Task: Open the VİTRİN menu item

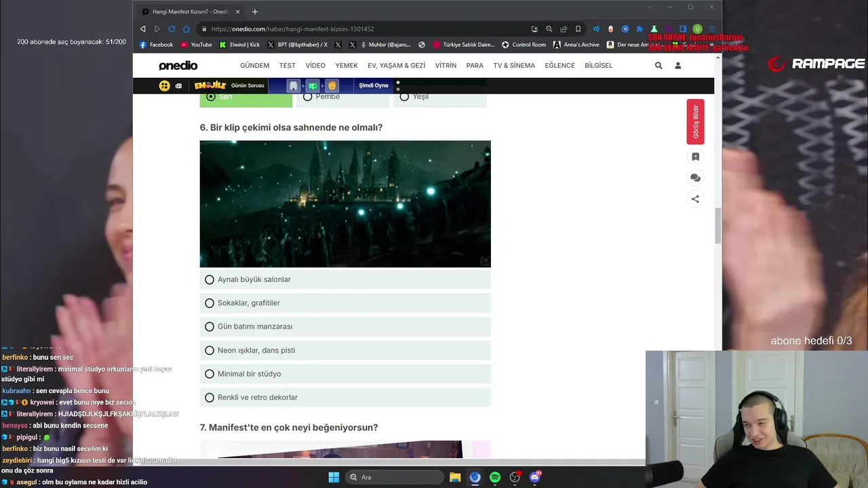Action: (446, 66)
